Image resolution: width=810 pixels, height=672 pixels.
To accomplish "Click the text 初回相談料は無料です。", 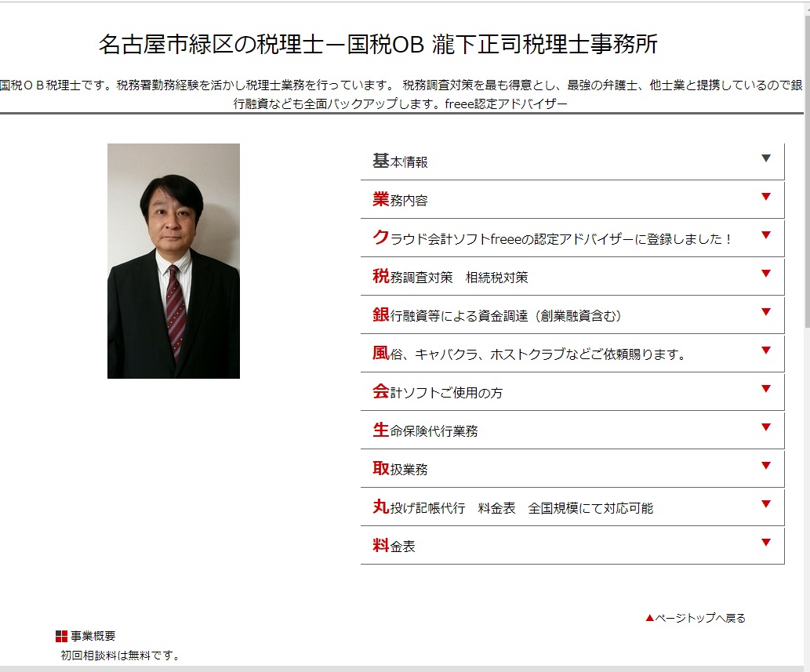I will point(120,656).
